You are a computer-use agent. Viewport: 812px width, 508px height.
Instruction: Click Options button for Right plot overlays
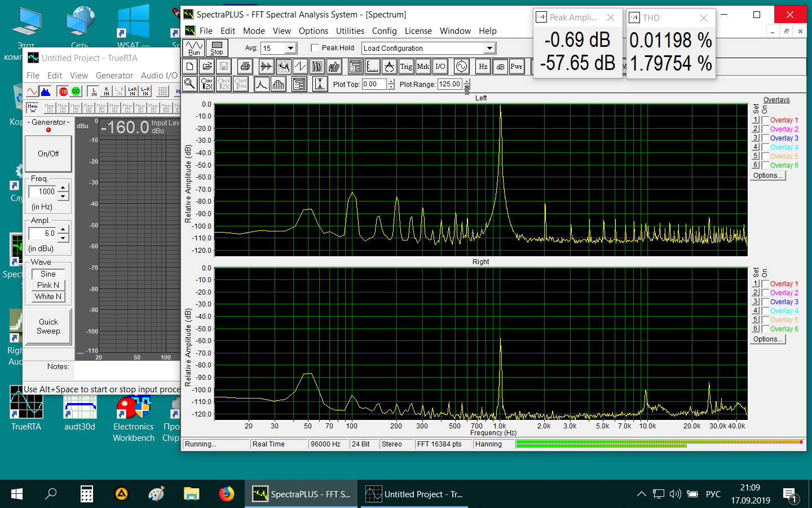pos(767,339)
